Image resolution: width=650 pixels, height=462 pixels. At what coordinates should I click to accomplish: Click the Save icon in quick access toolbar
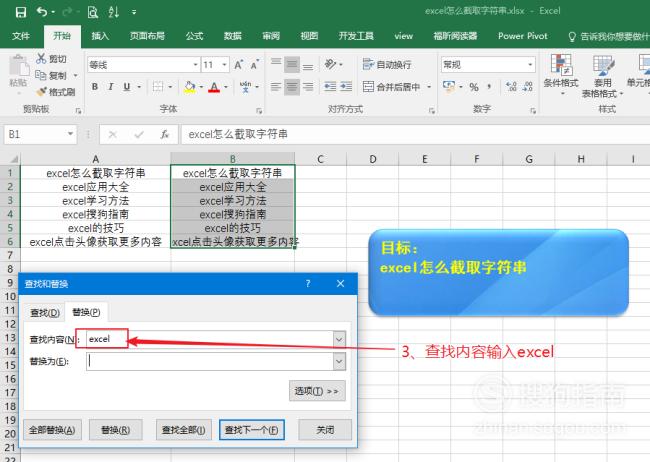(20, 12)
